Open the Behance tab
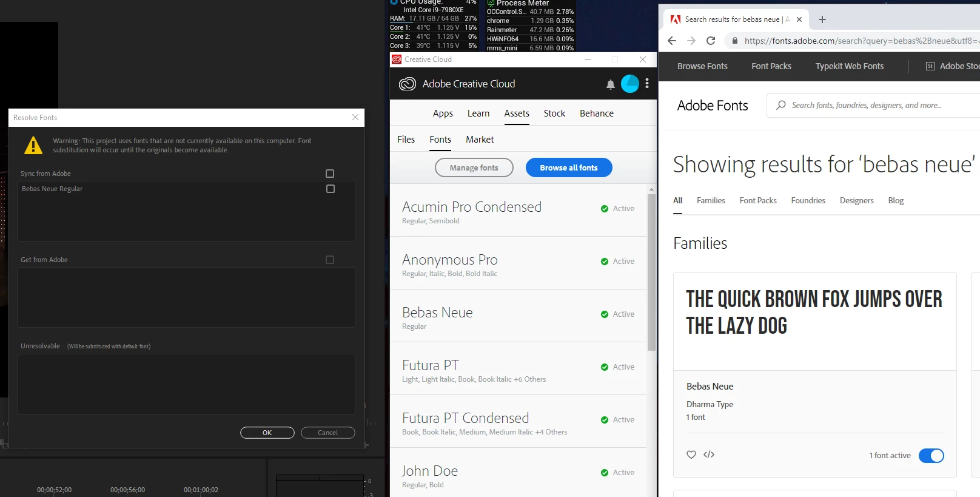This screenshot has width=980, height=497. (x=597, y=113)
